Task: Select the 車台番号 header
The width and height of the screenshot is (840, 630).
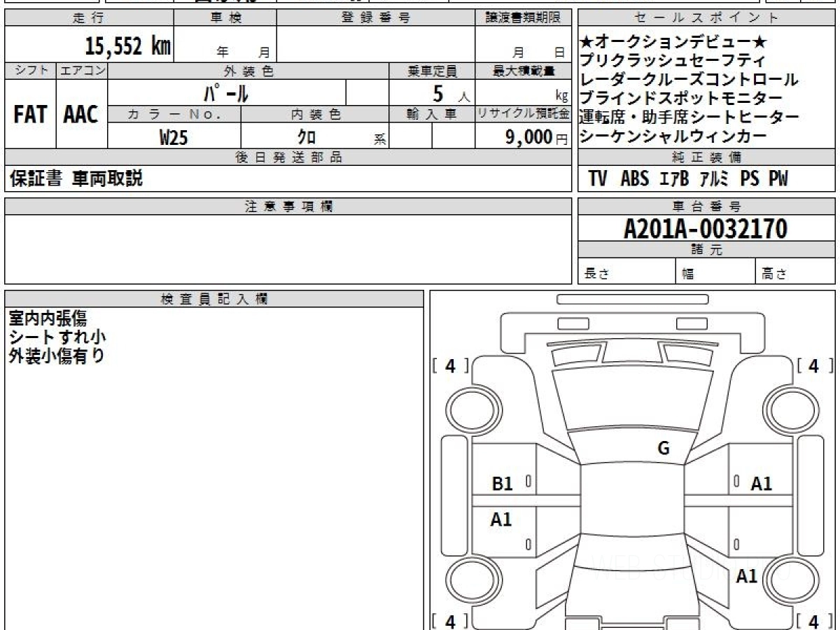Action: click(707, 206)
